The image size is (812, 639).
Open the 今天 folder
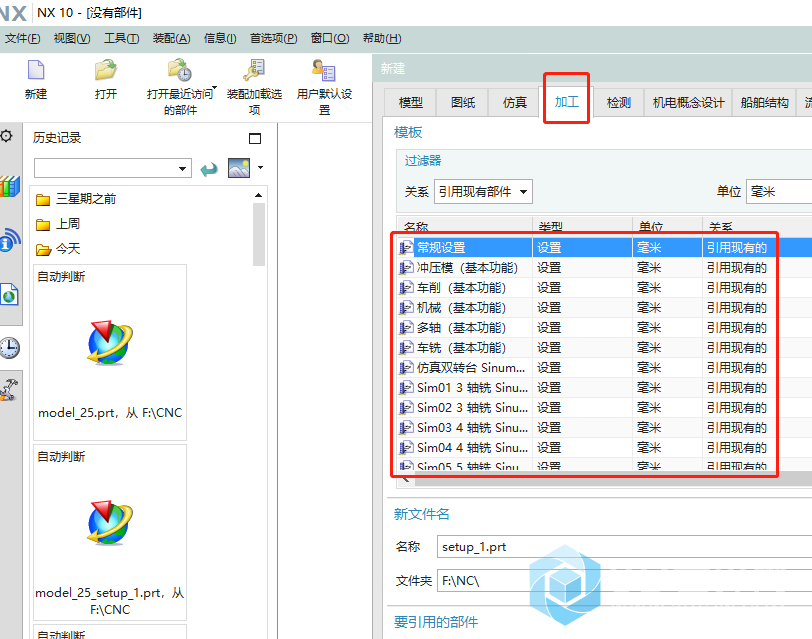[x=58, y=249]
